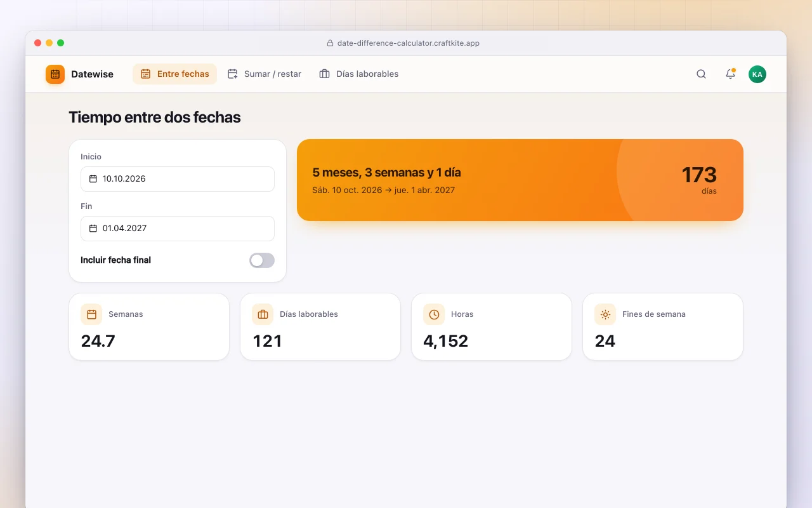
Task: Click the Datewise calendar logo icon
Action: click(55, 74)
